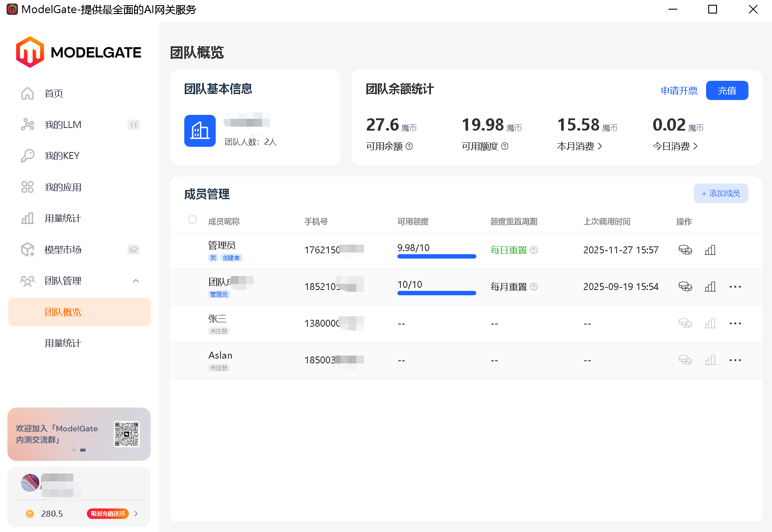The height and width of the screenshot is (532, 772).
Task: Select 我的LLM in the sidebar
Action: click(x=62, y=124)
